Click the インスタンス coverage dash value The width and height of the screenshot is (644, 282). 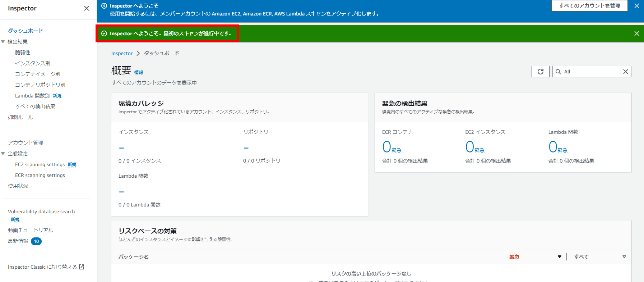tap(121, 148)
